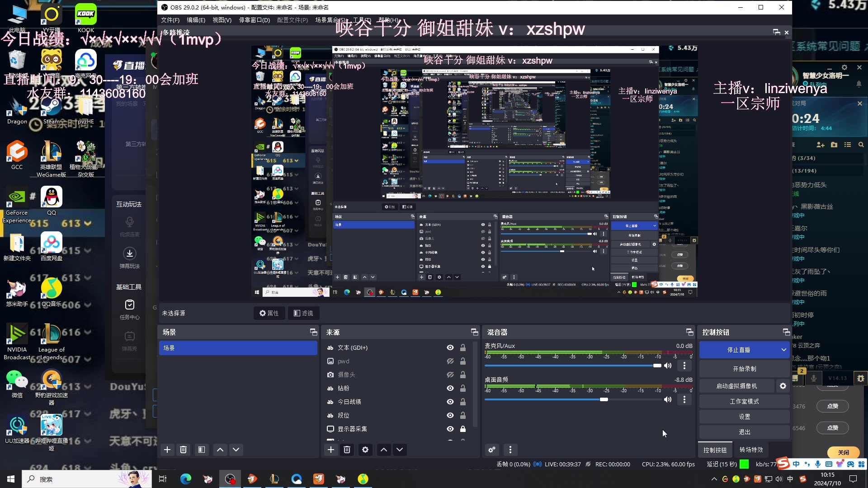This screenshot has width=868, height=488.
Task: Add a new scene with plus icon
Action: (x=167, y=450)
